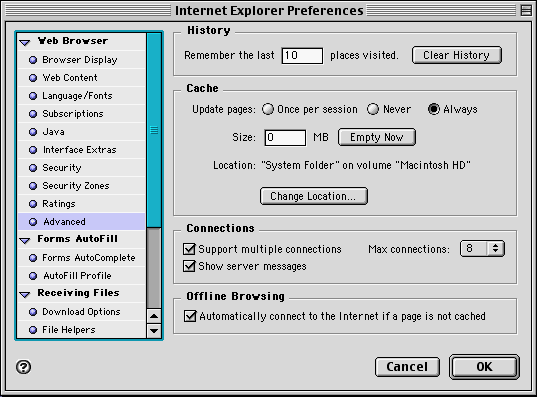Click the Security Zones bullet icon
The width and height of the screenshot is (537, 397).
point(33,186)
